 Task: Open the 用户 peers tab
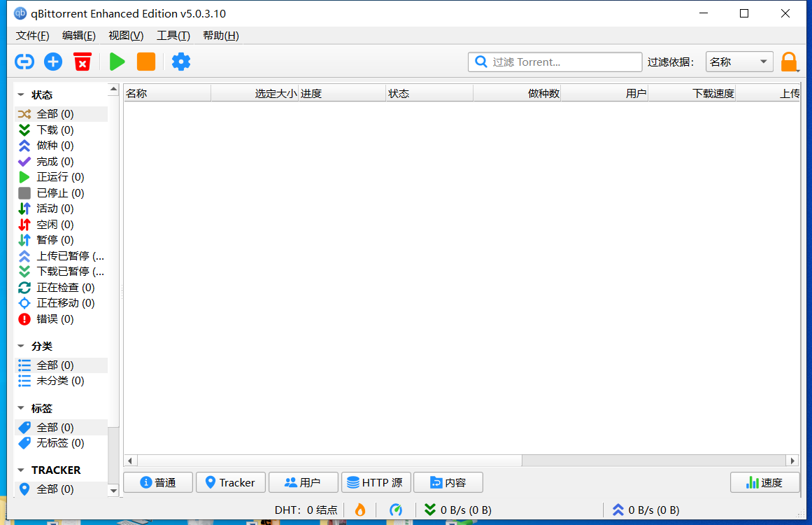[x=303, y=482]
